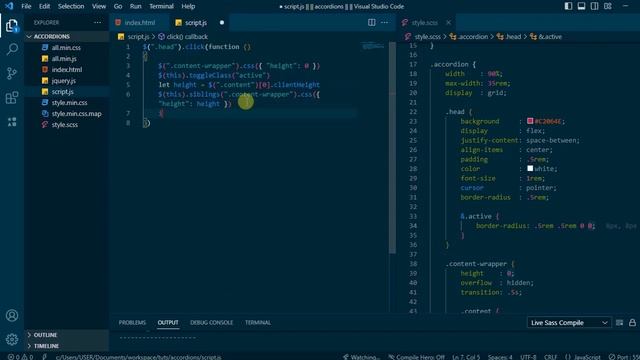Clear output list icon in panel
The image size is (640, 360).
click(619, 322)
